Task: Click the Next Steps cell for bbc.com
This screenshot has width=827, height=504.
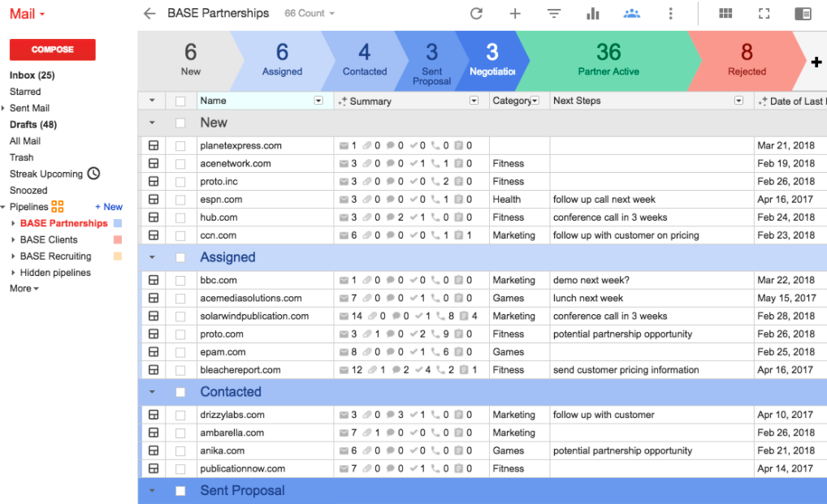Action: [652, 280]
